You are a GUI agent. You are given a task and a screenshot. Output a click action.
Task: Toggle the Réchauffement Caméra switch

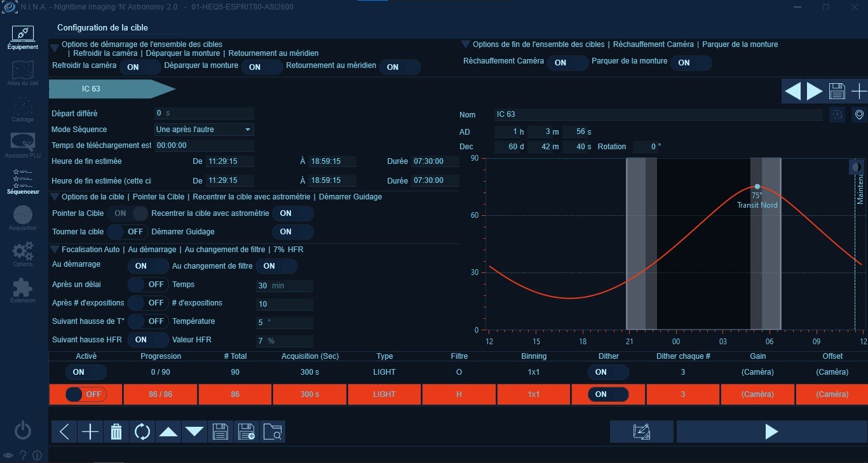point(568,63)
